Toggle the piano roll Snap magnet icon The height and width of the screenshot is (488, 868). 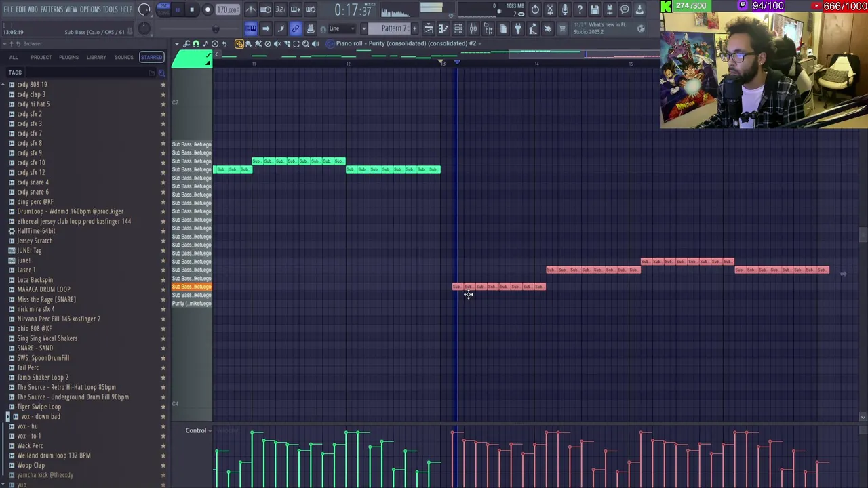(195, 43)
